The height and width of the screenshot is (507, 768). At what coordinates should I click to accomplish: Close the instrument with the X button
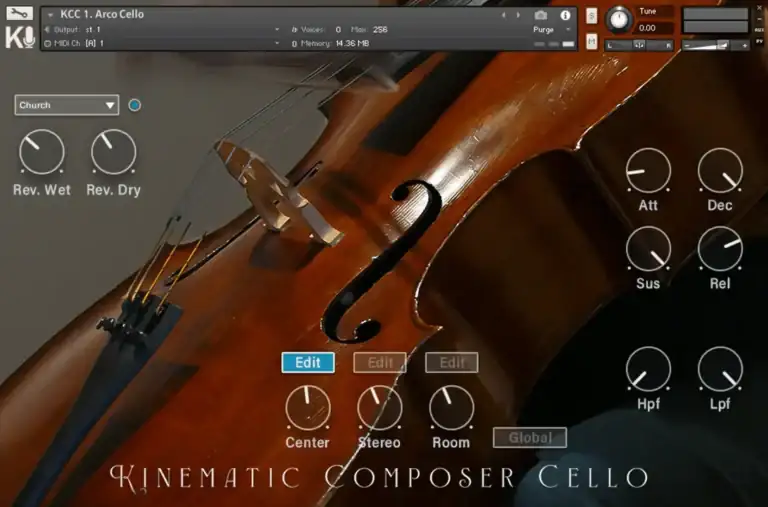tap(760, 8)
